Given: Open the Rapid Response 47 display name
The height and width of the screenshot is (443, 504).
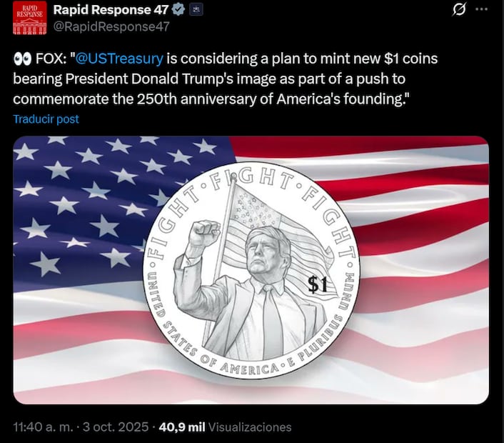Looking at the screenshot, I should 111,10.
